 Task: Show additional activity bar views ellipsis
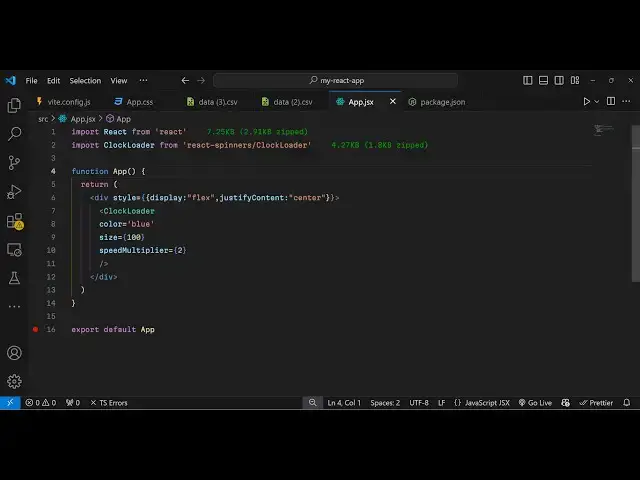point(14,307)
